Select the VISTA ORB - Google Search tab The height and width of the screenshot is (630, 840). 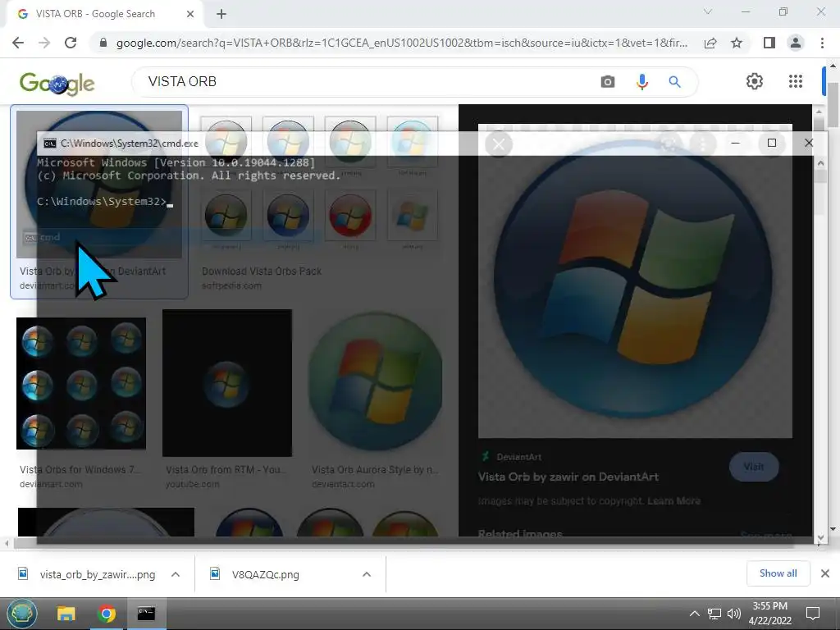click(x=105, y=14)
